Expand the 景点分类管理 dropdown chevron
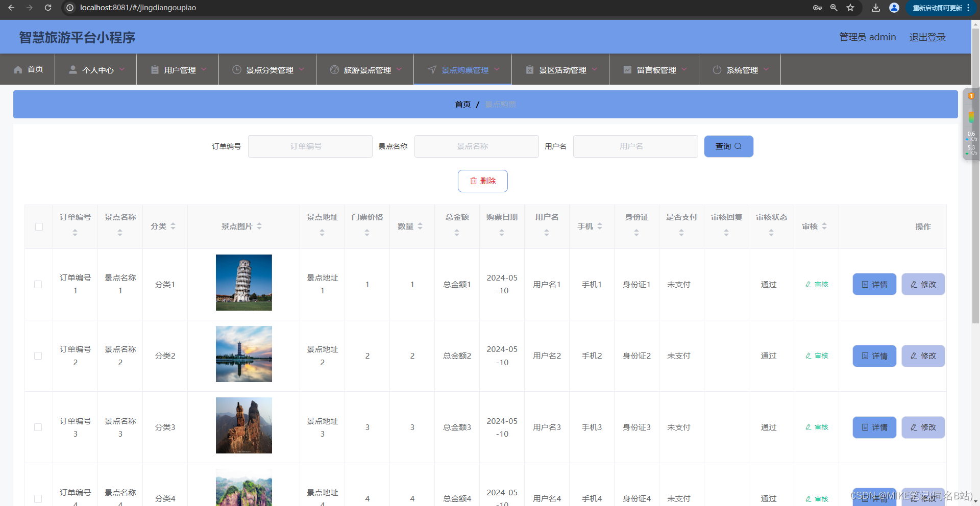Screen dimensions: 980x506 (302, 69)
